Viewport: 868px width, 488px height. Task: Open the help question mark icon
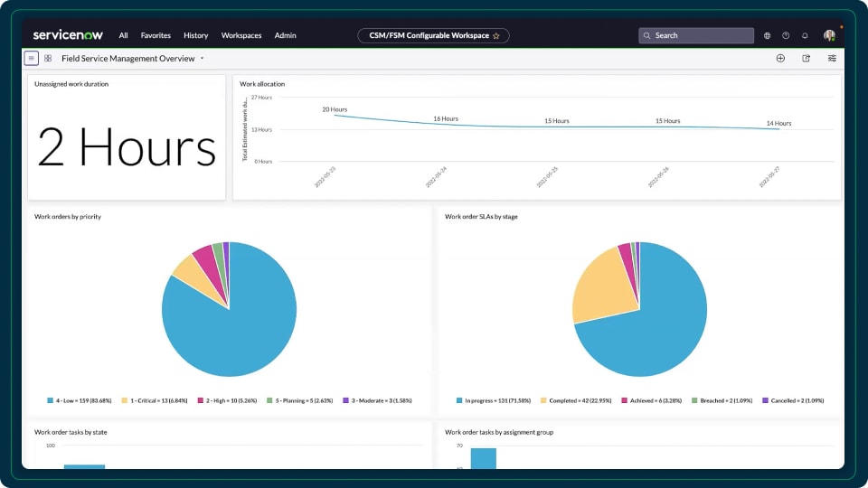click(786, 36)
